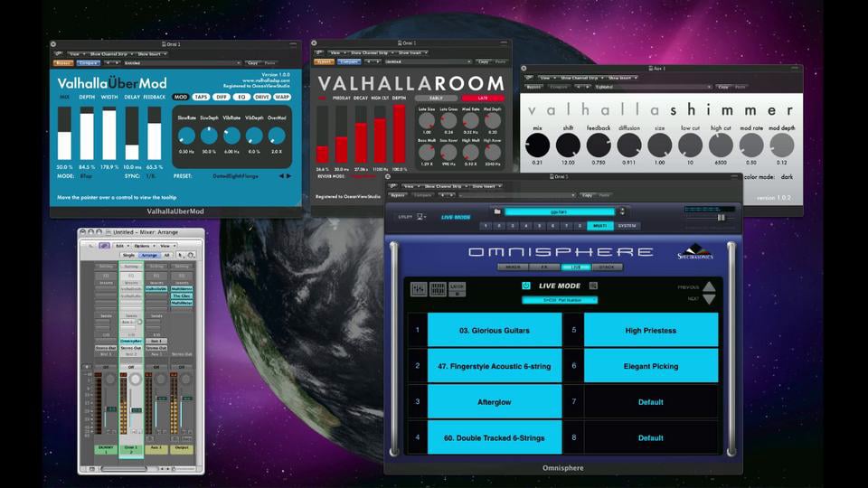Click the Spectrasonics logo

pos(695,252)
